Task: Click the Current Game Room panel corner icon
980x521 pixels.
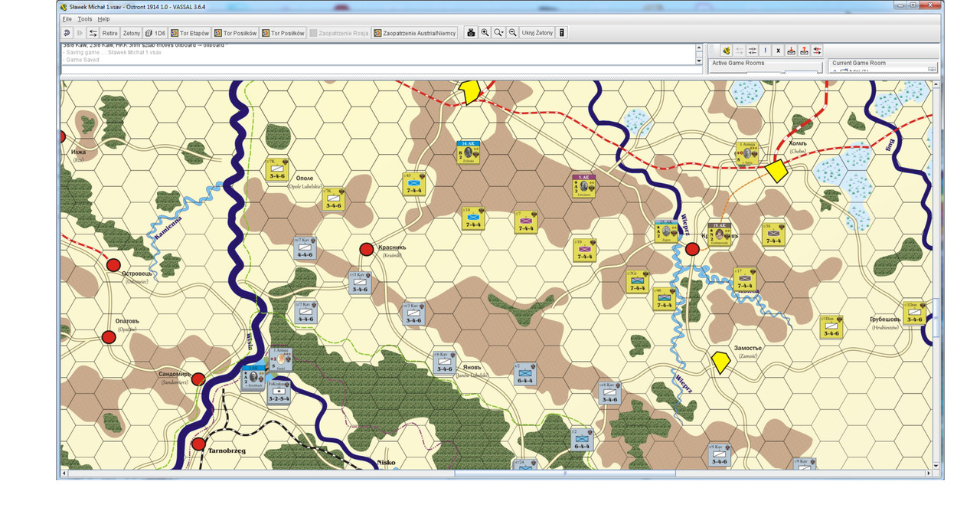Action: pyautogui.click(x=932, y=69)
